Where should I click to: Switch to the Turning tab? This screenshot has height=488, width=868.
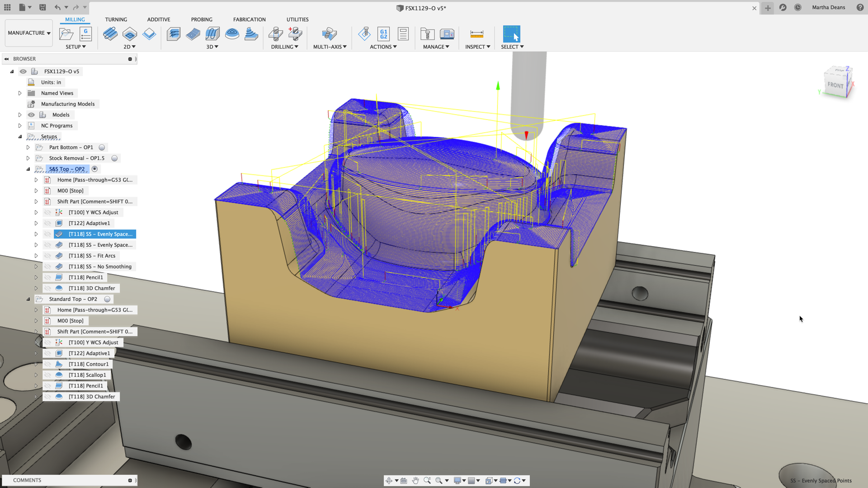(116, 20)
